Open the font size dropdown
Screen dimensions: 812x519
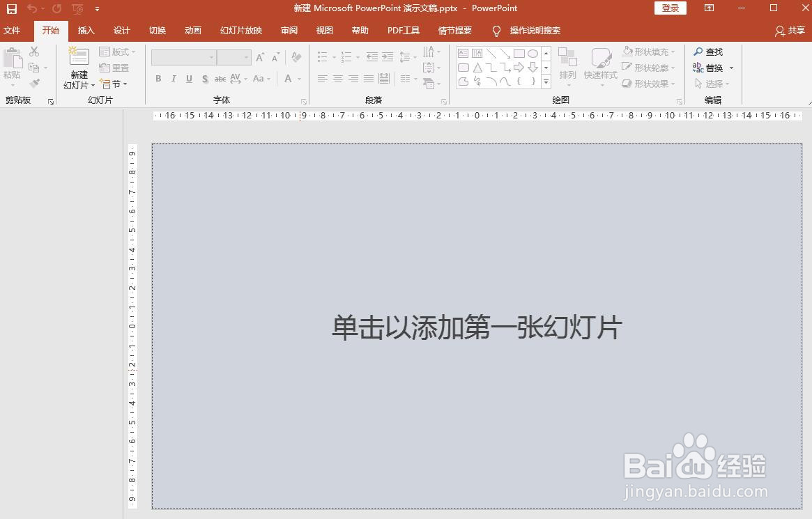pyautogui.click(x=245, y=56)
